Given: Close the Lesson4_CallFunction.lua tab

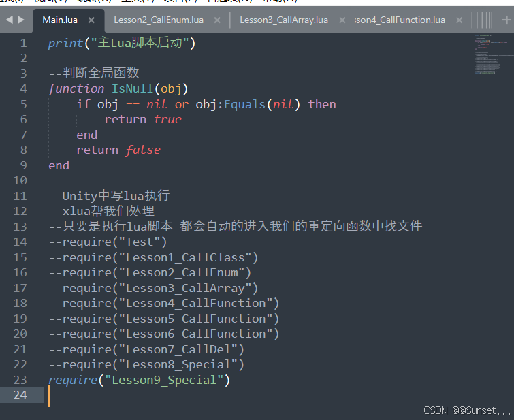Looking at the screenshot, I should pyautogui.click(x=460, y=20).
